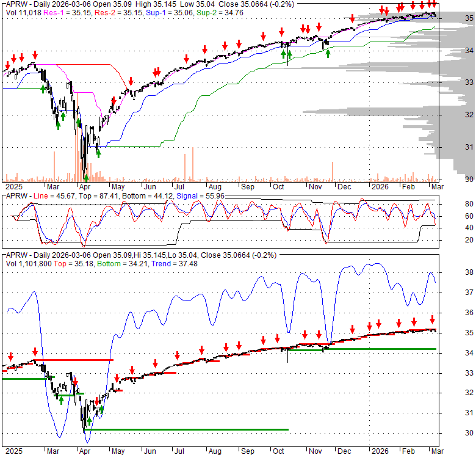Click the '38' price axis label in bottom chart
The width and height of the screenshot is (476, 455).
pyautogui.click(x=469, y=272)
